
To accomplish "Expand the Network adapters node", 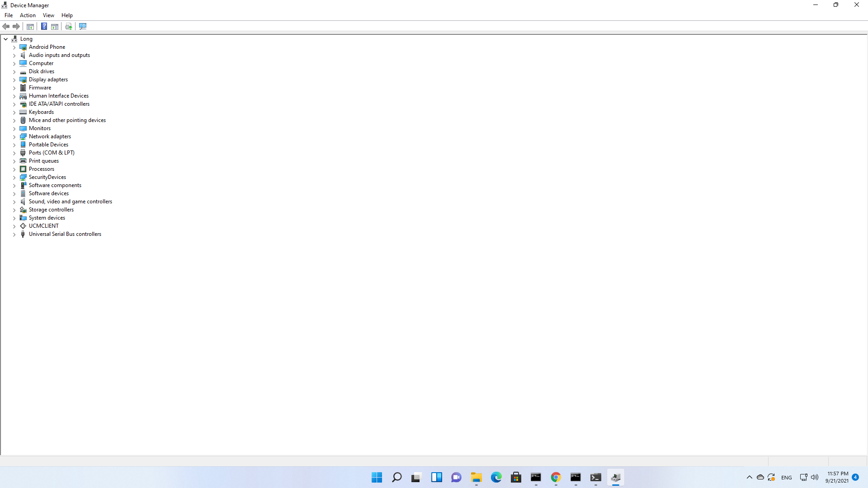I will [14, 137].
